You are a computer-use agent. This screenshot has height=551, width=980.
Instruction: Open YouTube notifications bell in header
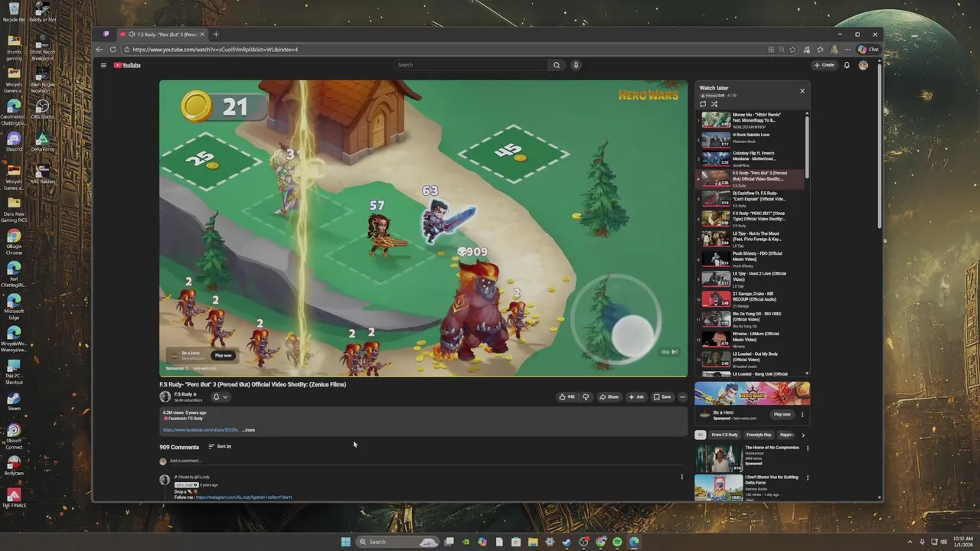tap(847, 65)
